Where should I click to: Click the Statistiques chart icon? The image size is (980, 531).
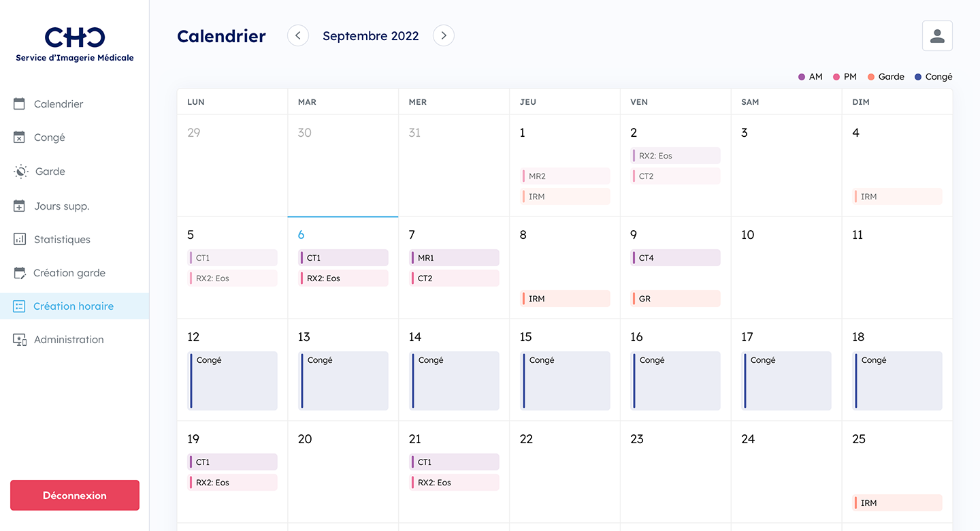point(20,240)
